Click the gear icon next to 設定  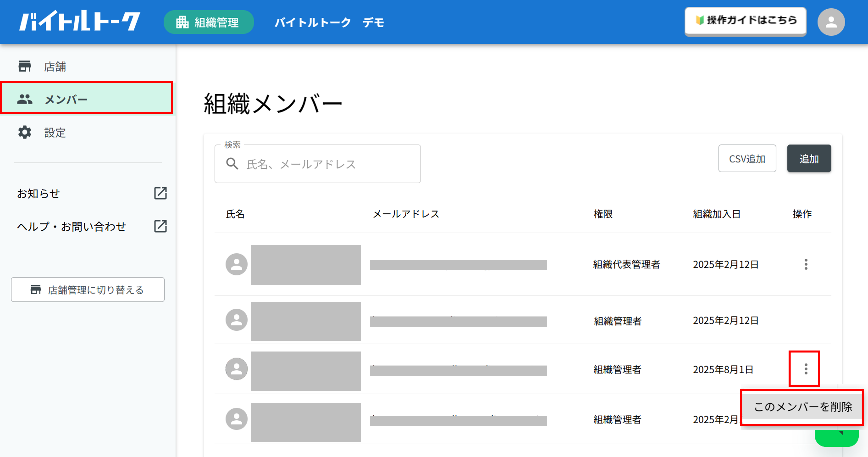click(x=25, y=133)
